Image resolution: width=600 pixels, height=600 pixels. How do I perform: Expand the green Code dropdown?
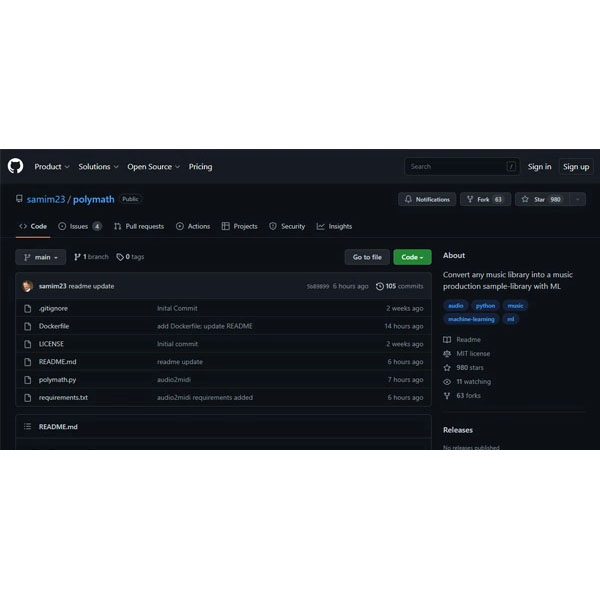tap(412, 257)
